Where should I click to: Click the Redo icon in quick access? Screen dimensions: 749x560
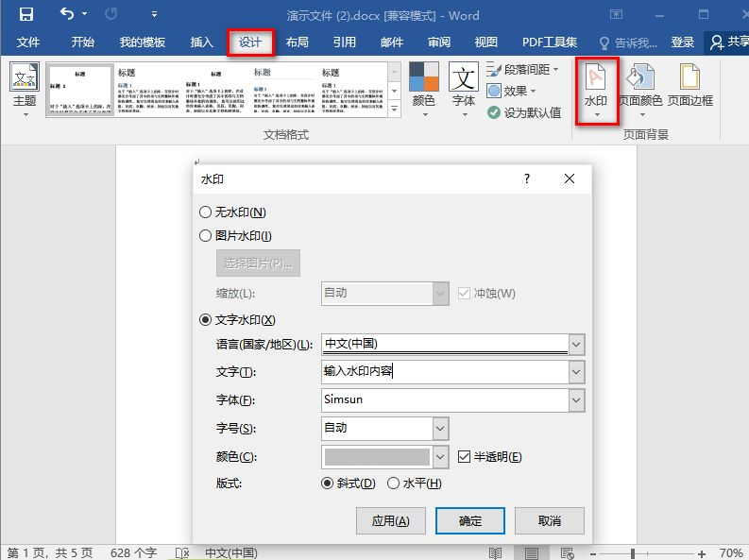(111, 14)
